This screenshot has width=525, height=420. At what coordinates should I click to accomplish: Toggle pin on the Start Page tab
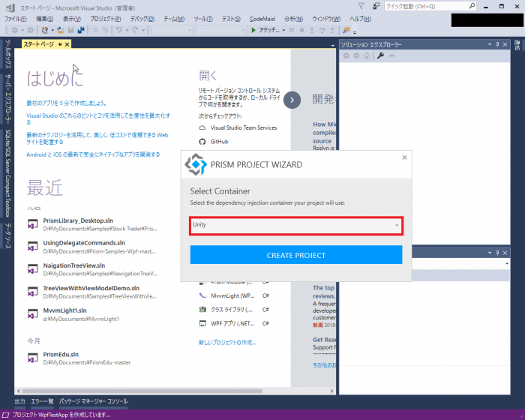click(x=60, y=45)
